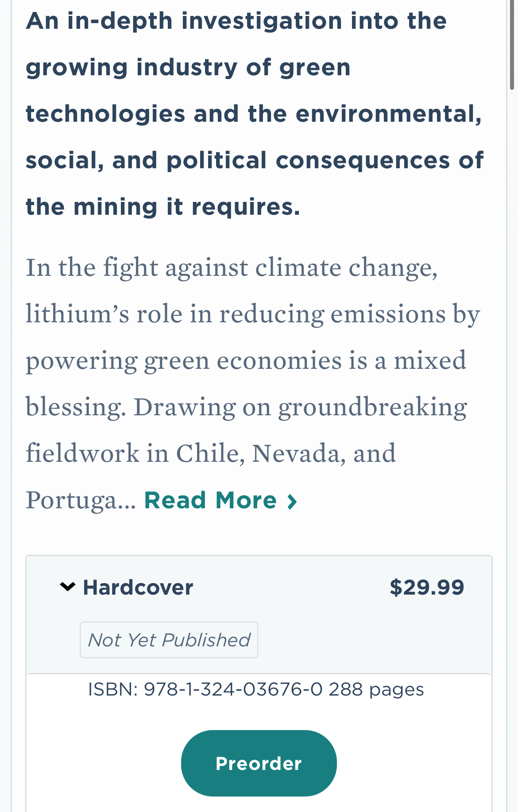Click the 'the mining it requires' line
Viewport: 518px width, 812px height.
coord(163,207)
